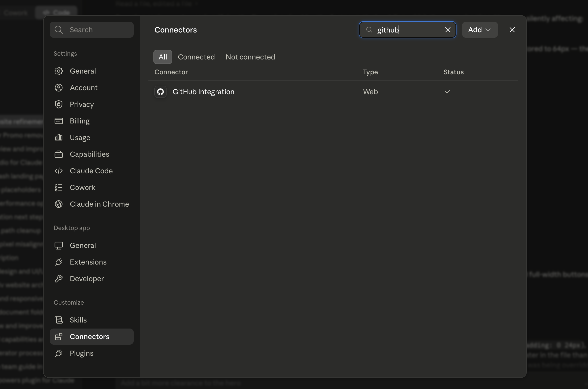Click the GitHub logo icon

pyautogui.click(x=160, y=92)
